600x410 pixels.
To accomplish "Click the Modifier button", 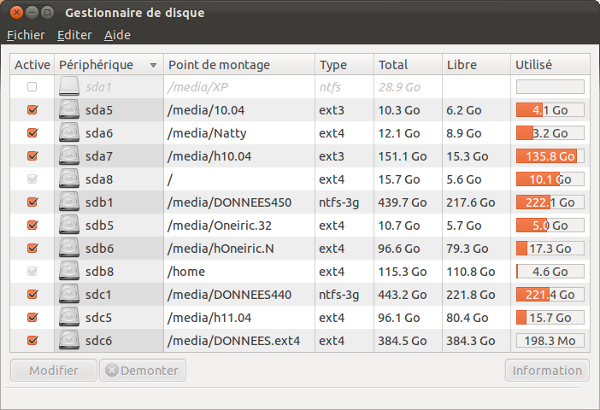I will click(x=53, y=370).
